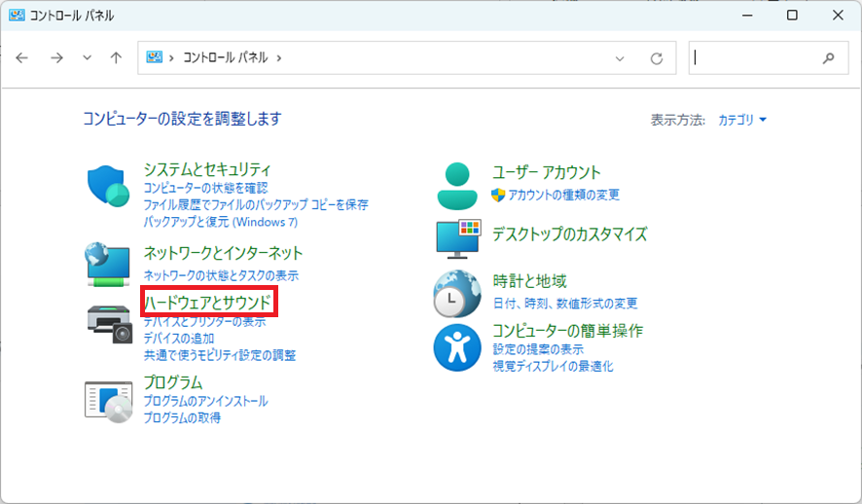Open ハードウェアとサウンド category link
862x504 pixels.
(208, 303)
